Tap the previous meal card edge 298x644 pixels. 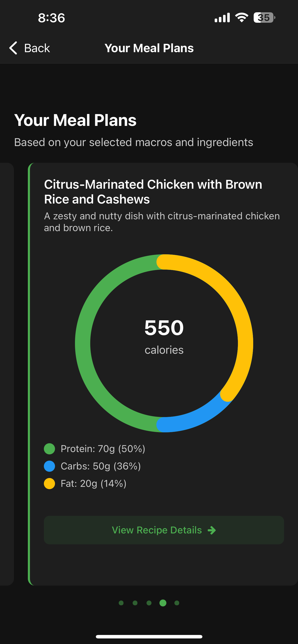7,374
